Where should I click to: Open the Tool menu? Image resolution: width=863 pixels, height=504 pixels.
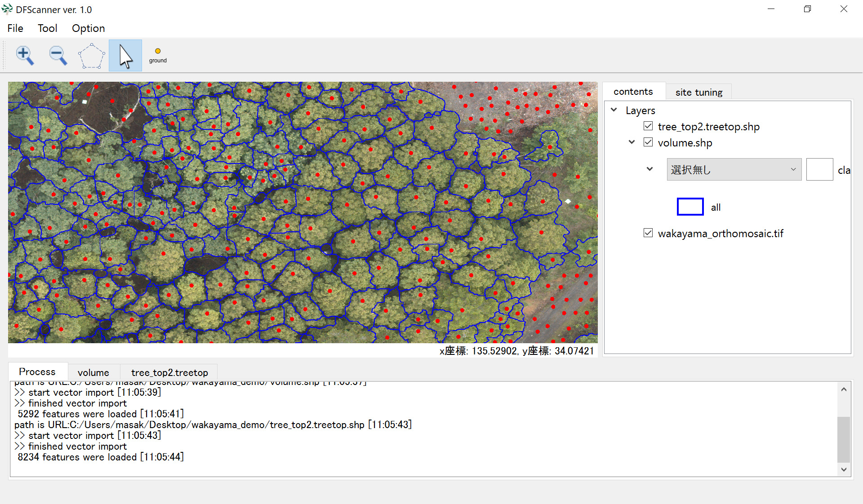[47, 28]
